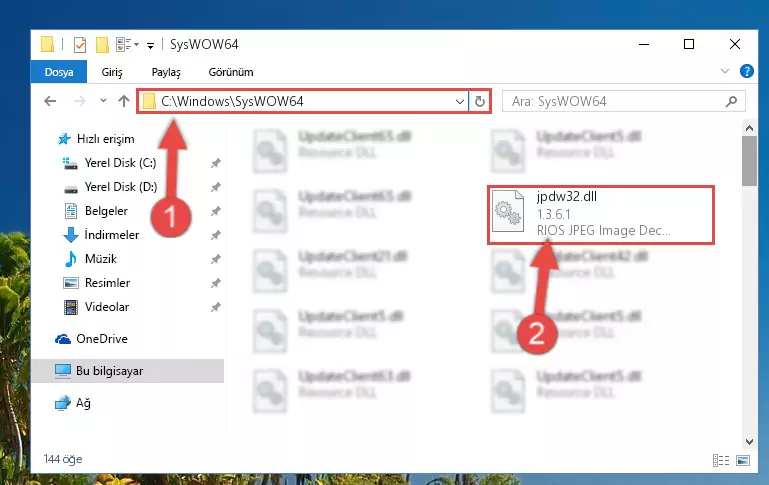Click the jpdw32.dll gear file icon
The height and width of the screenshot is (485, 769).
pos(508,211)
